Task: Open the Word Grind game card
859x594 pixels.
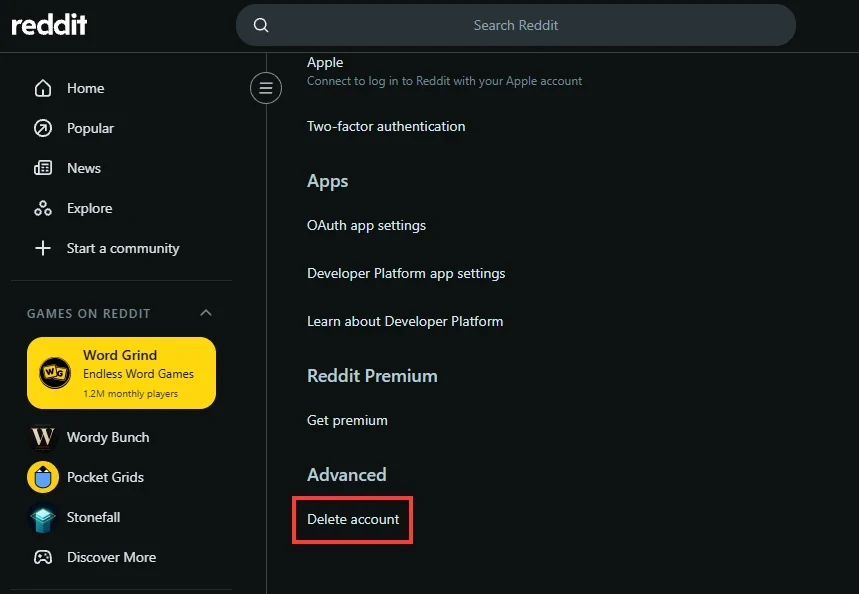Action: (x=122, y=373)
